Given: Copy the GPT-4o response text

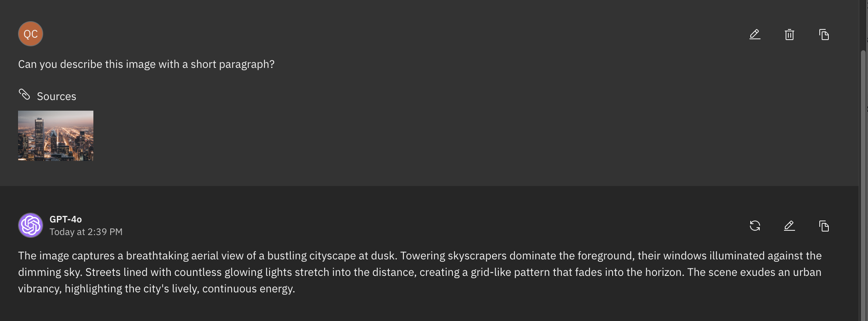Looking at the screenshot, I should coord(824,226).
